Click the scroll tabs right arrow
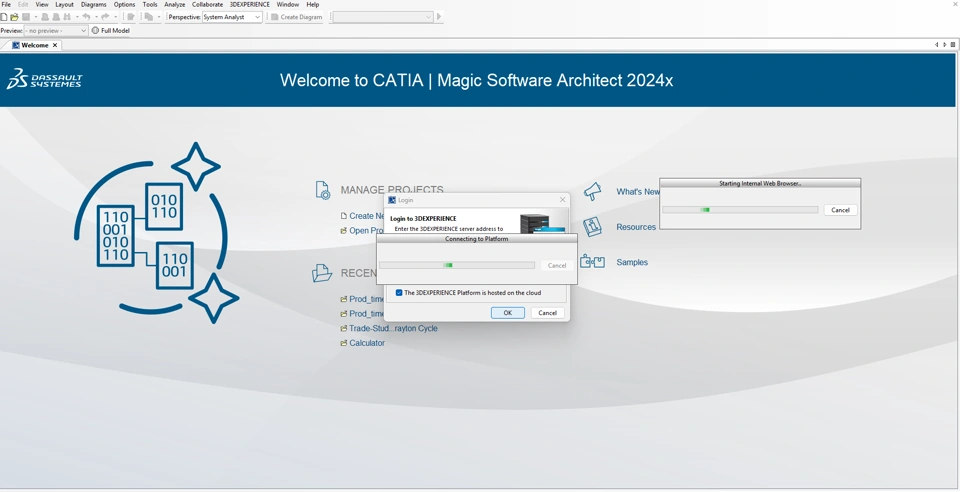960x492 pixels. pyautogui.click(x=945, y=45)
